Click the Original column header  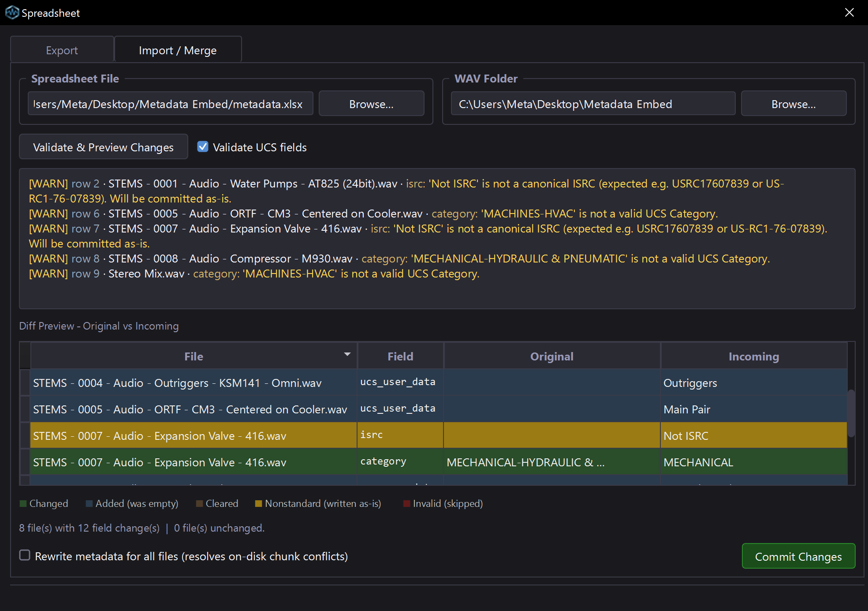551,356
